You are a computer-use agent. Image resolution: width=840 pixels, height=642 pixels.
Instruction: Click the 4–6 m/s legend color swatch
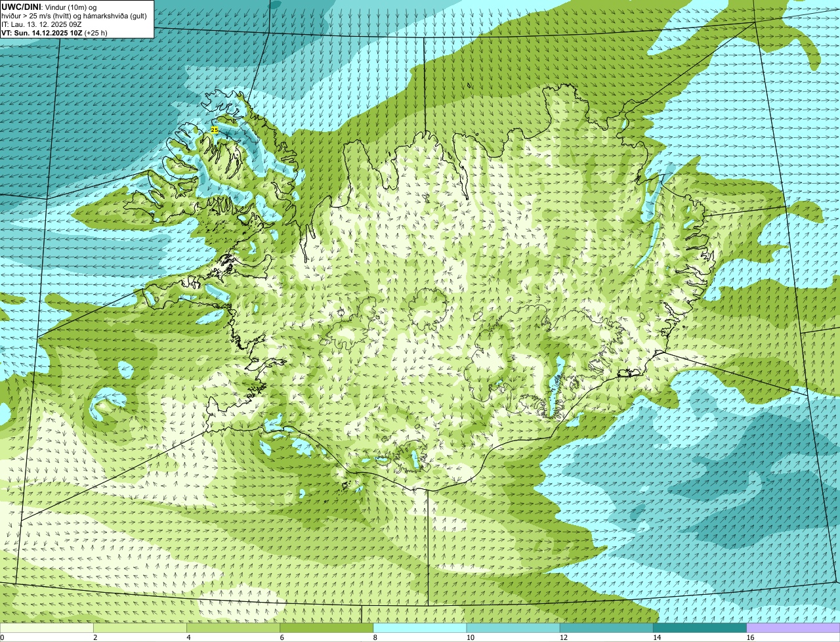(x=233, y=628)
